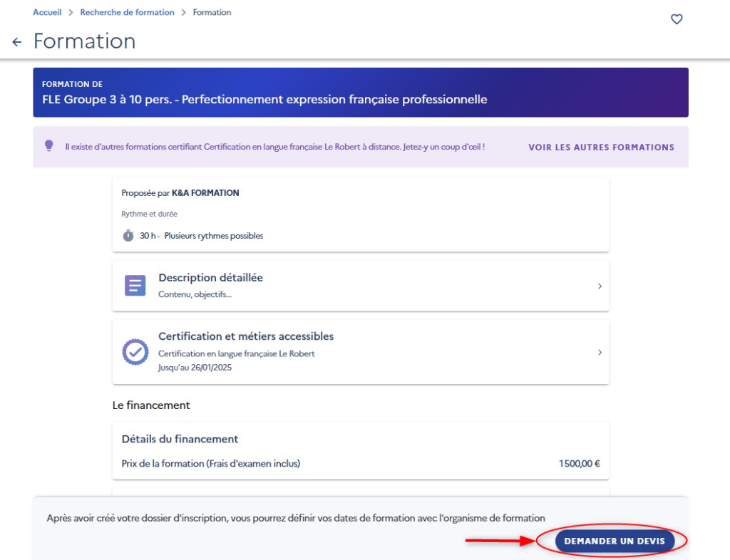Image resolution: width=730 pixels, height=560 pixels.
Task: Click the FLE Groupe formation title banner
Action: (x=264, y=100)
